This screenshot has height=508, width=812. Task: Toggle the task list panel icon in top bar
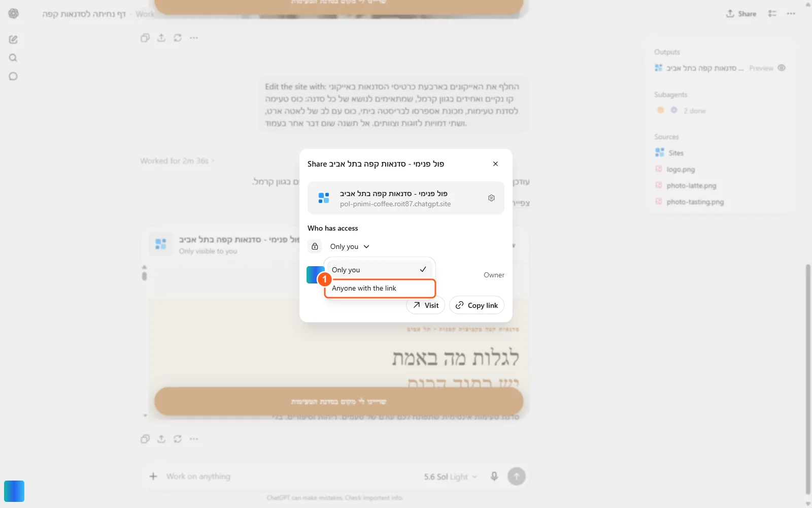click(772, 14)
